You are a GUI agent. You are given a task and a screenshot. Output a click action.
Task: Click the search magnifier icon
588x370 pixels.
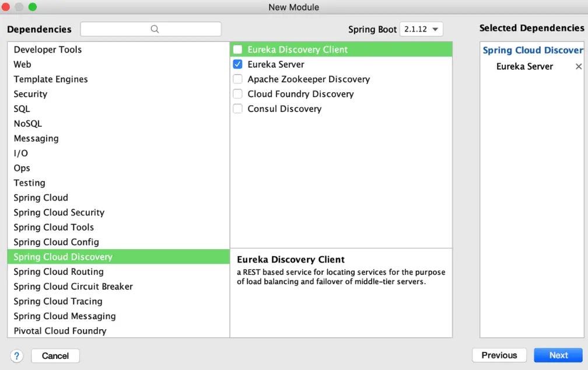coord(155,29)
